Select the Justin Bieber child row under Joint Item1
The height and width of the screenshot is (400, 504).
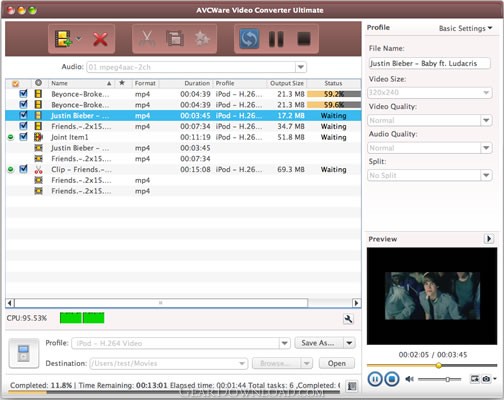click(183, 148)
